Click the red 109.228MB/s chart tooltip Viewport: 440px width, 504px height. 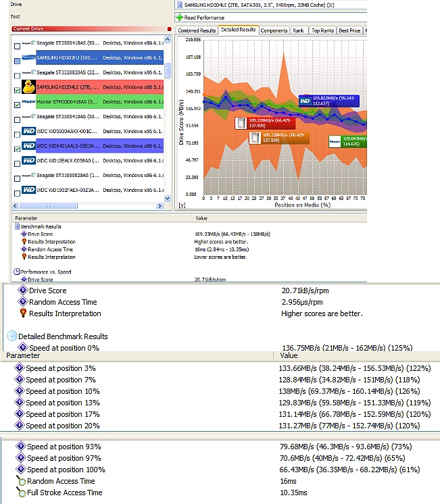(265, 123)
